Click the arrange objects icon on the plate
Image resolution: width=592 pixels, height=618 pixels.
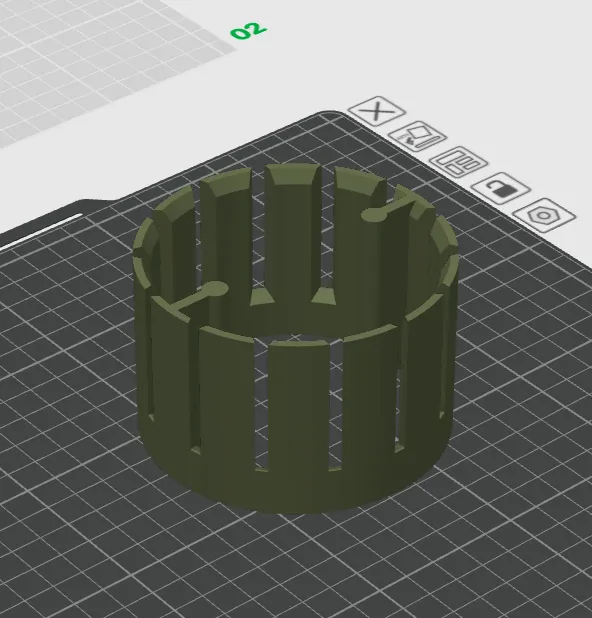(459, 162)
